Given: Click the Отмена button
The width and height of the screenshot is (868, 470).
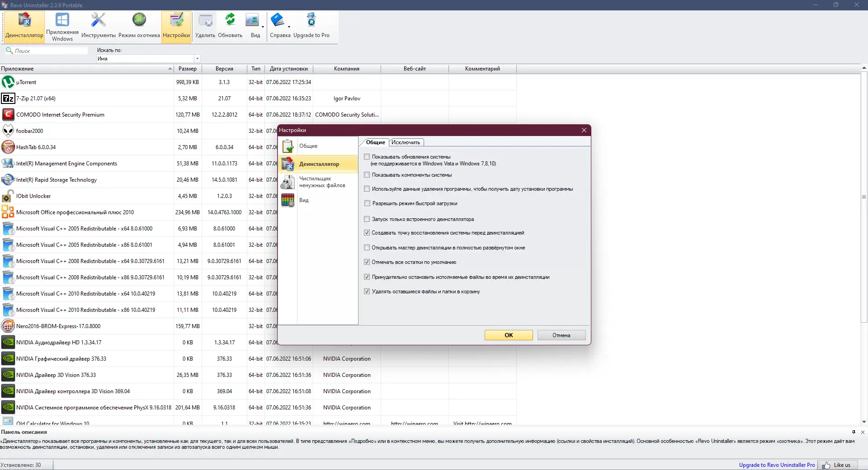Looking at the screenshot, I should point(561,335).
